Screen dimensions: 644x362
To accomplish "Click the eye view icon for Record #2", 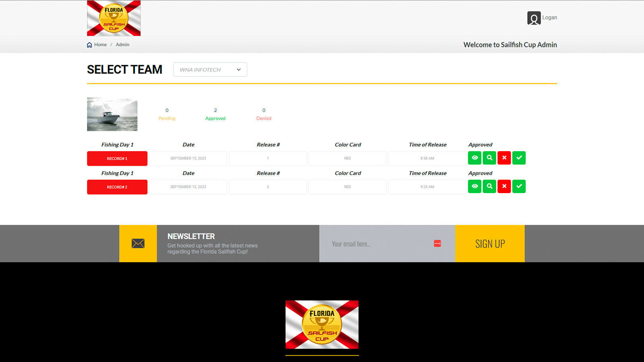I will click(475, 187).
